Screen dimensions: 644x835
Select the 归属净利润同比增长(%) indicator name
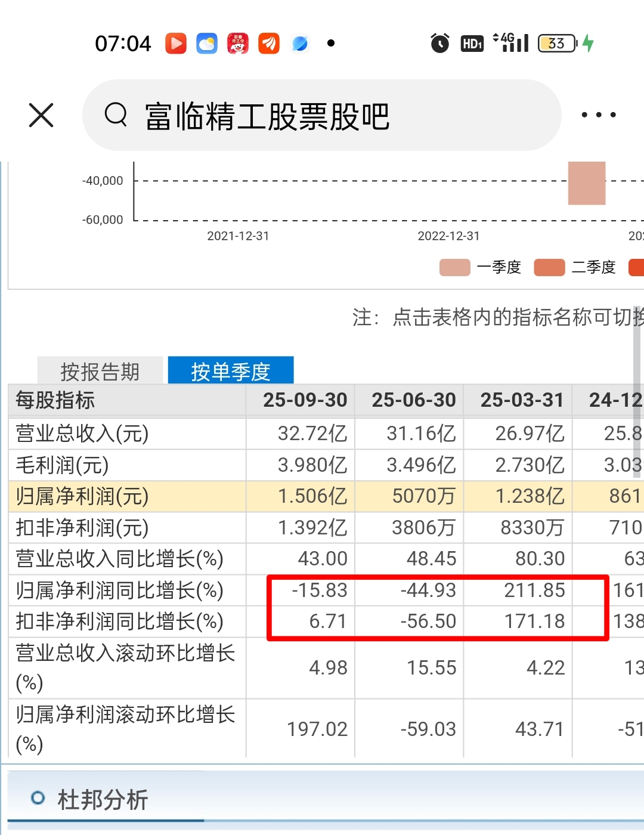coord(119,590)
